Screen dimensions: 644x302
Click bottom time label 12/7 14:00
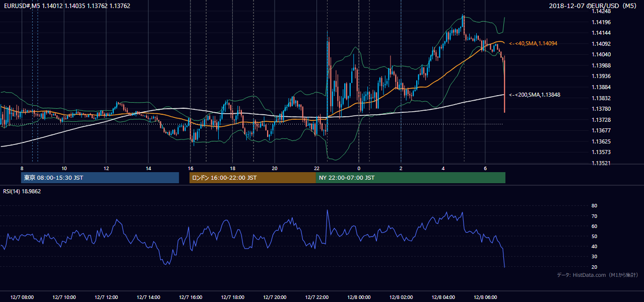click(148, 297)
